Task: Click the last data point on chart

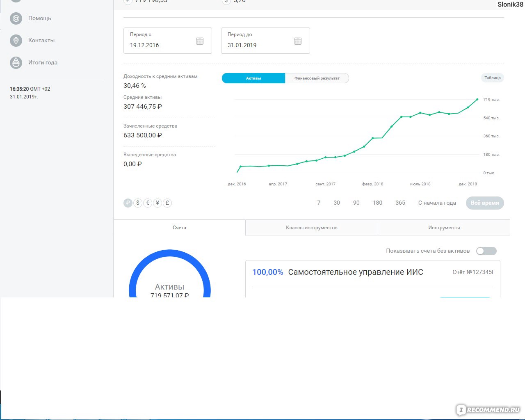Action: pos(477,99)
